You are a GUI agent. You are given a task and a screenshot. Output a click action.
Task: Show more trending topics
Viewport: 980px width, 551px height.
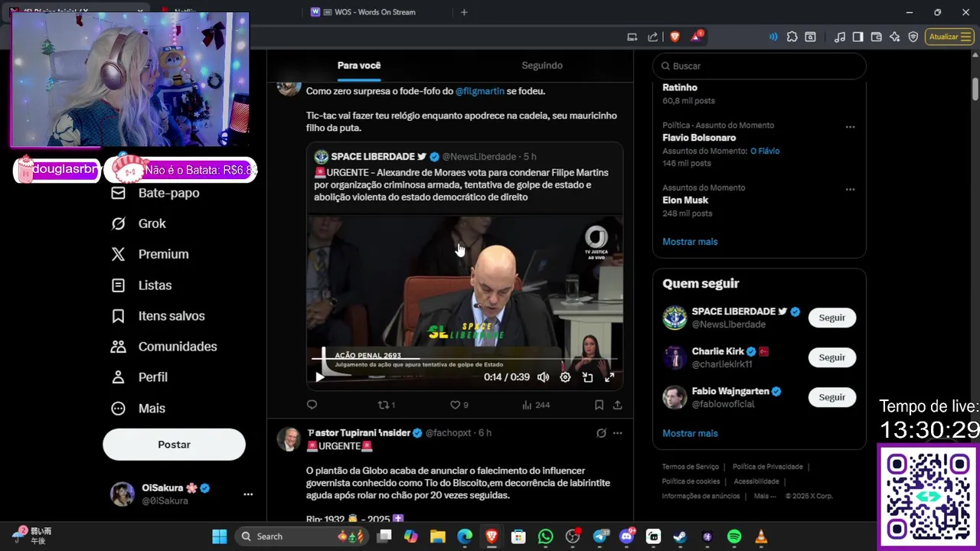coord(690,242)
